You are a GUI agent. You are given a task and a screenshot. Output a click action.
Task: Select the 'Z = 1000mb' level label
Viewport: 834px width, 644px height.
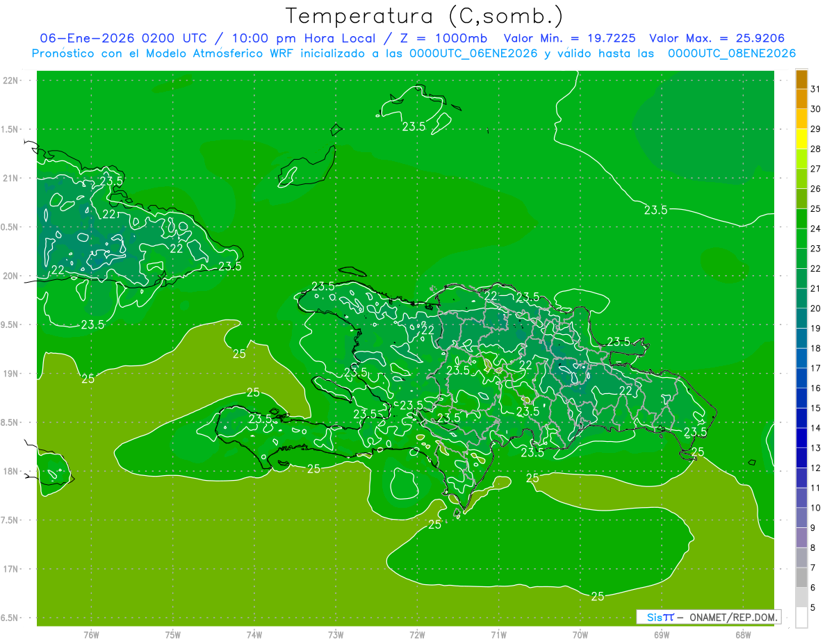coord(442,38)
